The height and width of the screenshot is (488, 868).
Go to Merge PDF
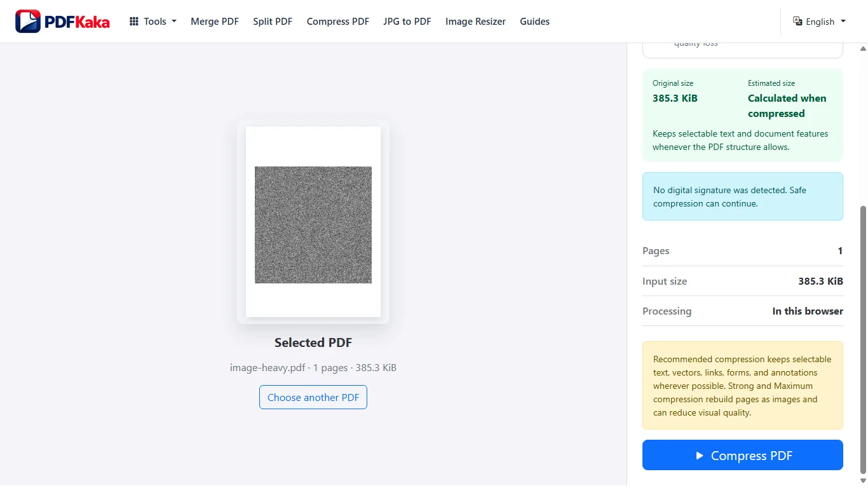215,21
